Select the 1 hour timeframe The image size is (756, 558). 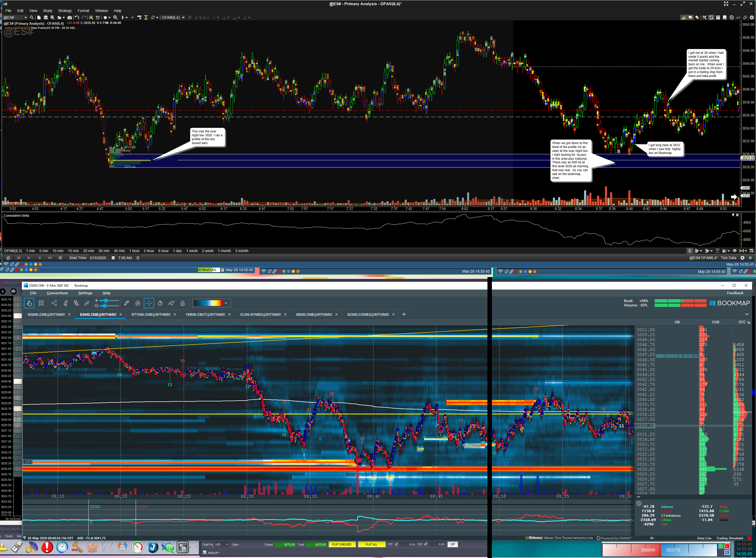(134, 251)
